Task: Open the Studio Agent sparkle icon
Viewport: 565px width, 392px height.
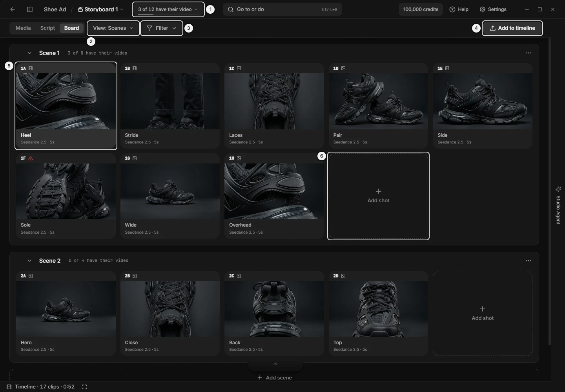Action: click(x=558, y=189)
